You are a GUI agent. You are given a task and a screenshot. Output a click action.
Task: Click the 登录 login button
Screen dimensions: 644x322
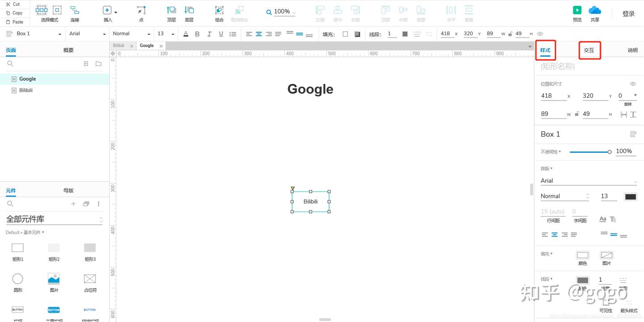(x=628, y=14)
